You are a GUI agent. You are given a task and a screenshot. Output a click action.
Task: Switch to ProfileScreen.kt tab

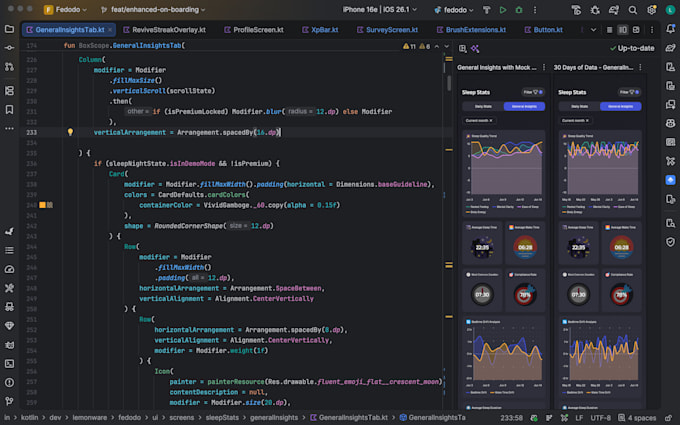tap(254, 29)
